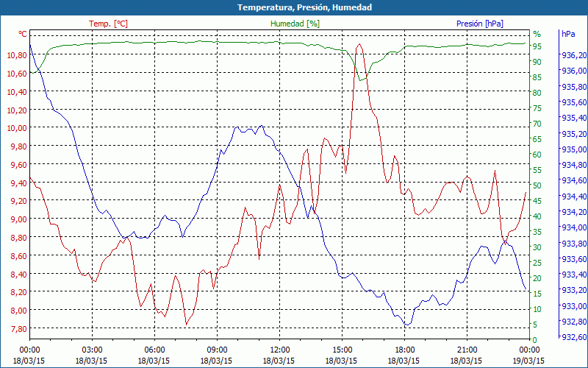This screenshot has width=588, height=368.
Task: Select the green 'Humedad [%]' legend label
Action: pos(295,24)
